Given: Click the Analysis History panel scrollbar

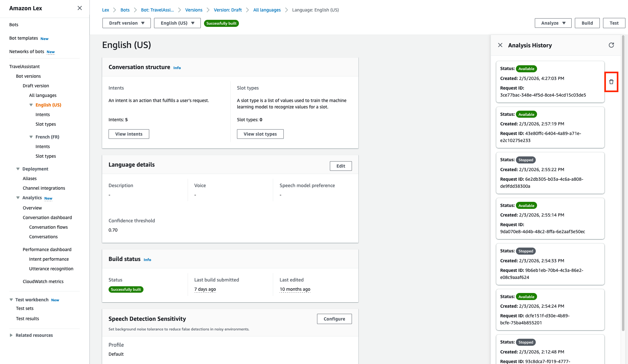Looking at the screenshot, I should (x=623, y=182).
